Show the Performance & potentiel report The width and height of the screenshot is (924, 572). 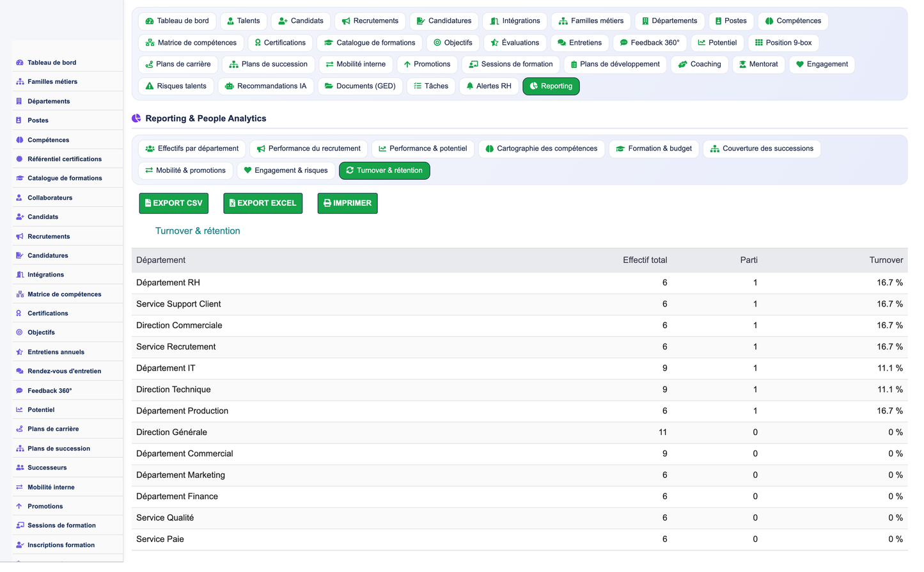coord(423,148)
